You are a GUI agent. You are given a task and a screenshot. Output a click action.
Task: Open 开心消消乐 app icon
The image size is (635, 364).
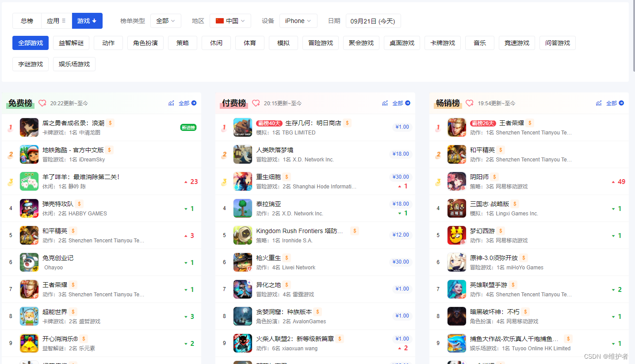coord(29,343)
